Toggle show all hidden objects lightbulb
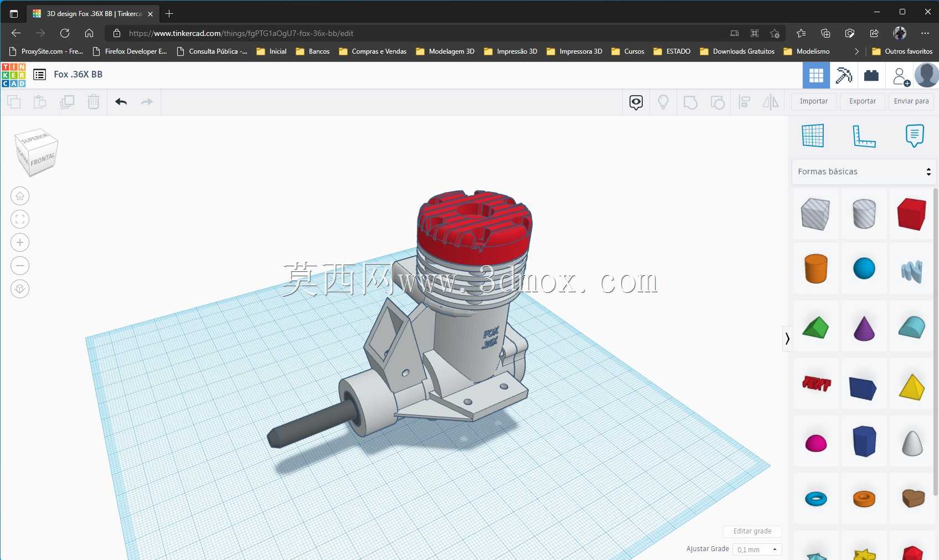The image size is (939, 560). click(x=663, y=102)
